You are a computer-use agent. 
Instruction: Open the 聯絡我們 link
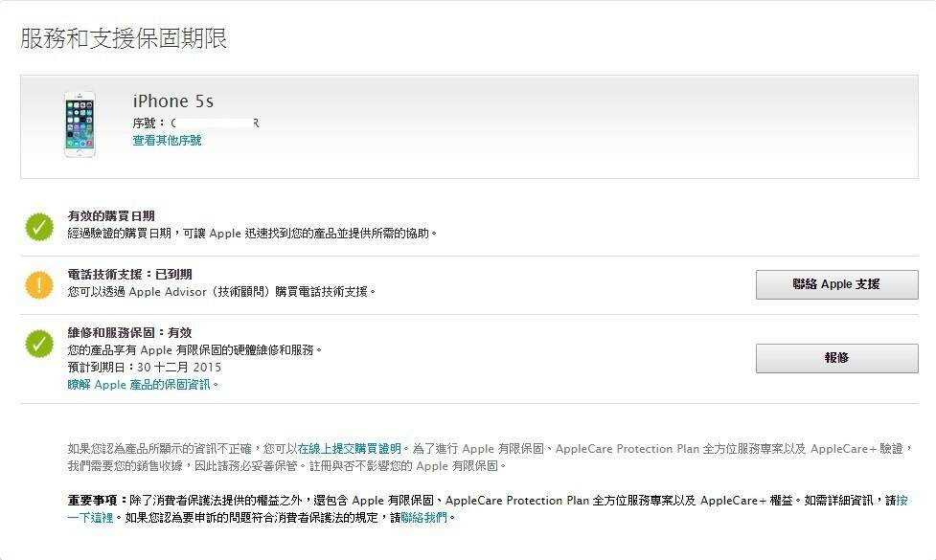pos(423,517)
